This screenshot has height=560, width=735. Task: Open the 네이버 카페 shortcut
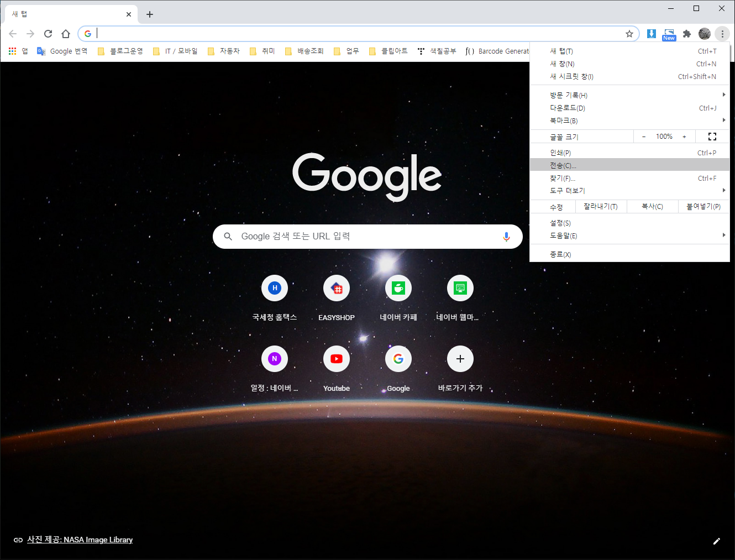tap(398, 298)
